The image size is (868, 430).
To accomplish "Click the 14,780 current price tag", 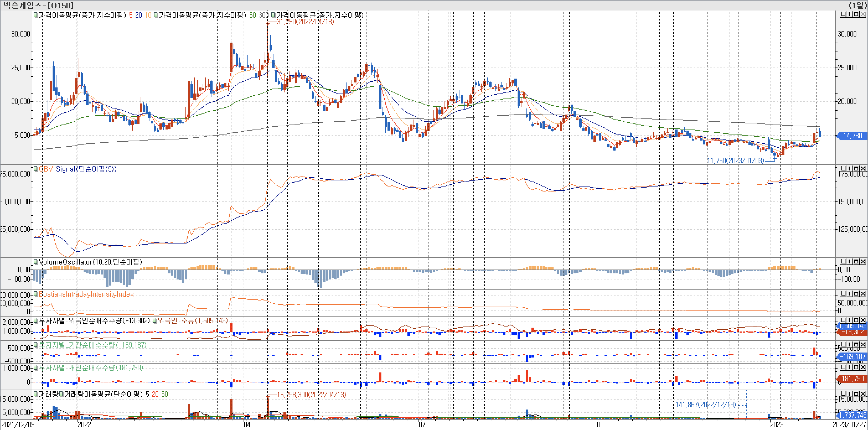I will 852,136.
